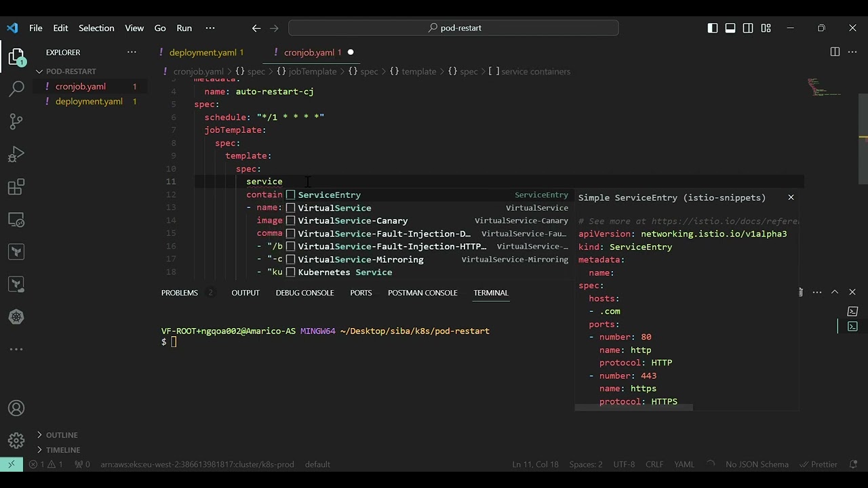Open the Go menu
The image size is (868, 488).
pyautogui.click(x=160, y=28)
